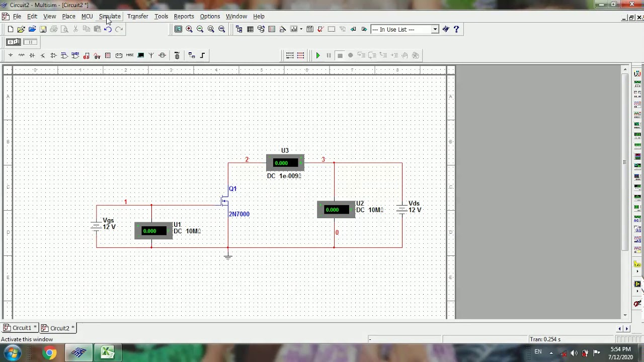Click the Zoom out magnifier
Screen dimensions: 644x362
click(200, 29)
